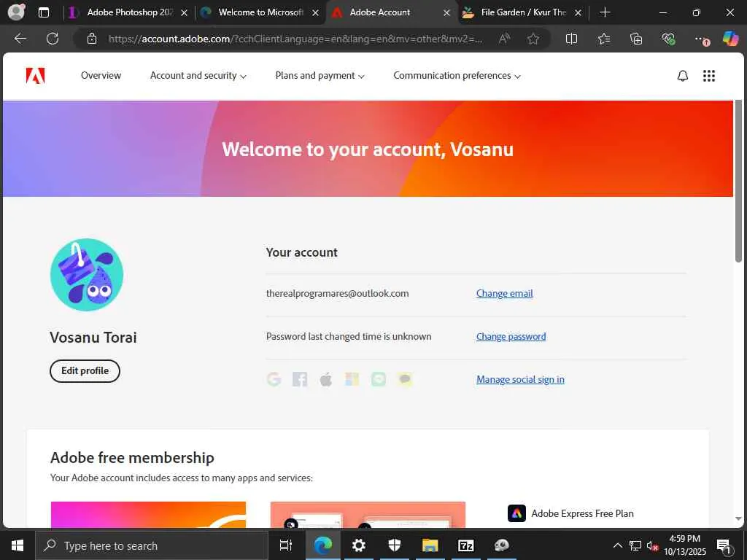The width and height of the screenshot is (747, 560).
Task: Open File Explorer from the taskbar
Action: click(x=430, y=545)
